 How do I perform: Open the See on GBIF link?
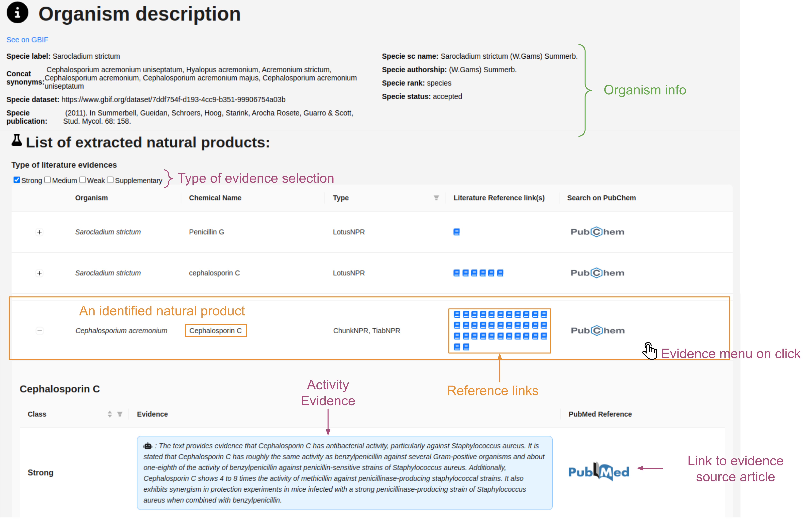(x=27, y=40)
